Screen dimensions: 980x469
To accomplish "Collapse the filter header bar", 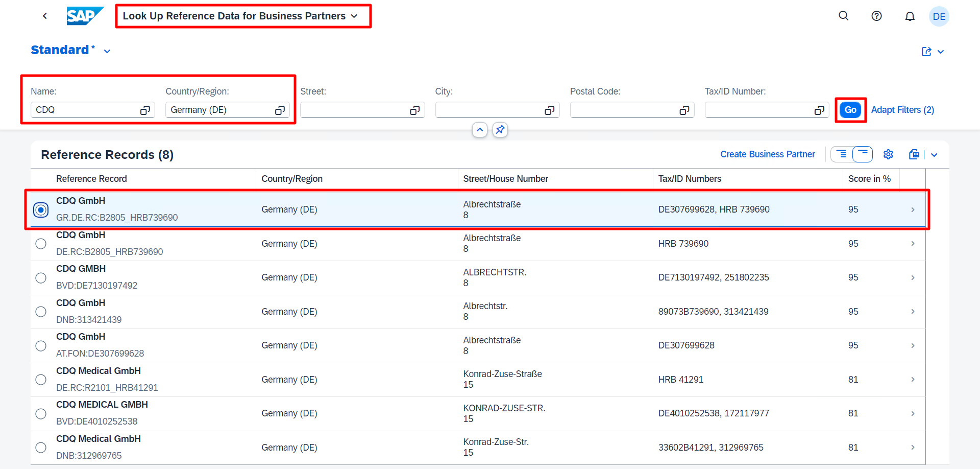I will point(480,130).
